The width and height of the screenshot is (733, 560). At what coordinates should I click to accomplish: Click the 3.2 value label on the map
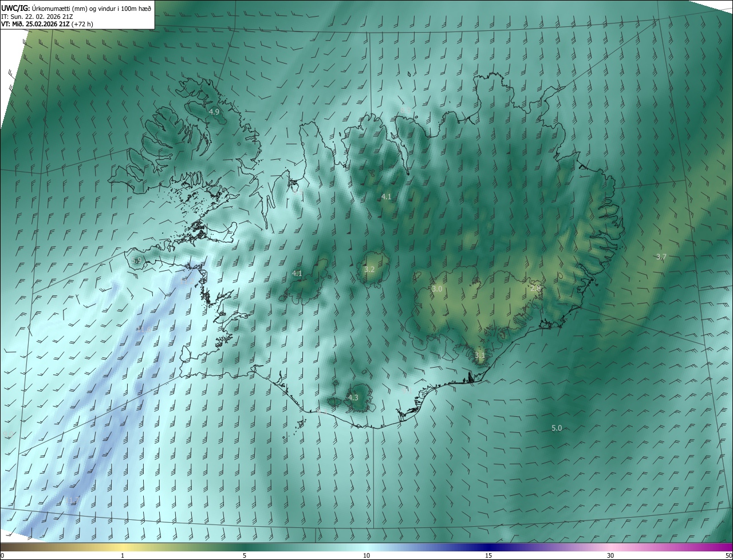pos(369,269)
